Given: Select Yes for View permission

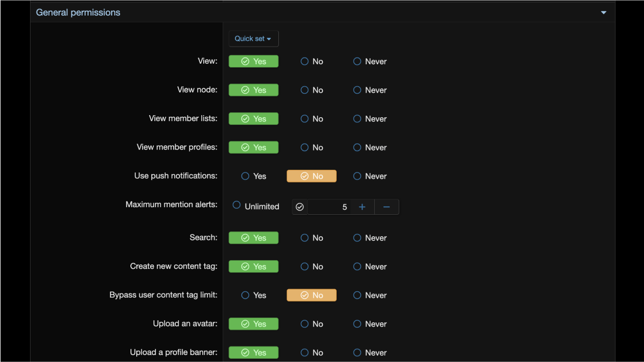Looking at the screenshot, I should pyautogui.click(x=254, y=62).
